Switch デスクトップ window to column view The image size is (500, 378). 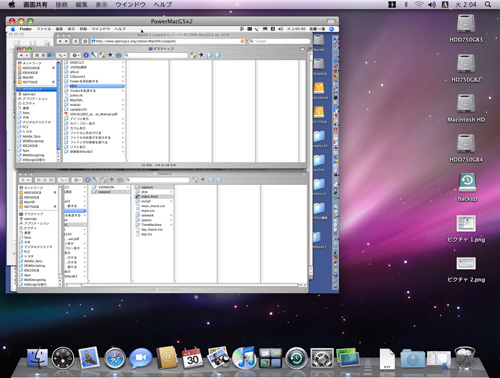coord(50,55)
